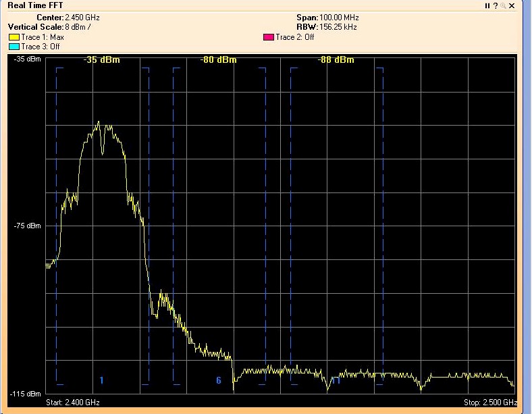Screen dimensions: 532x414
Task: Select the channel 11 marker label
Action: pos(336,380)
